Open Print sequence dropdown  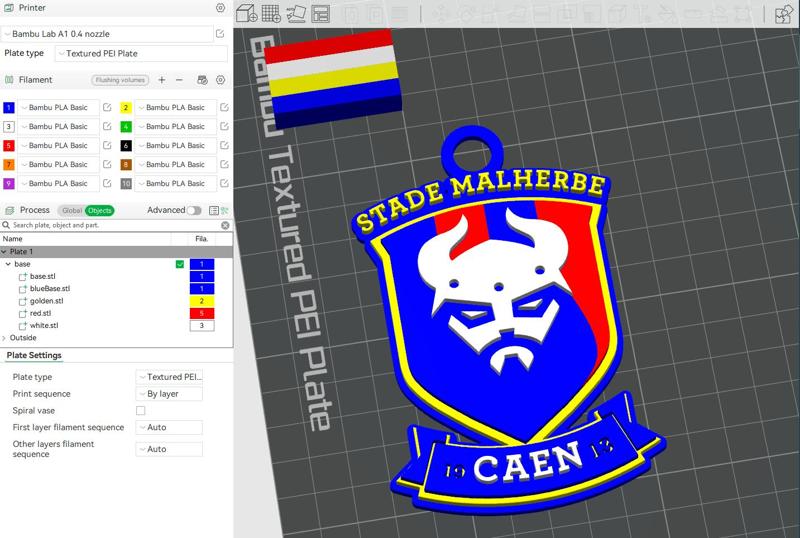pyautogui.click(x=169, y=394)
